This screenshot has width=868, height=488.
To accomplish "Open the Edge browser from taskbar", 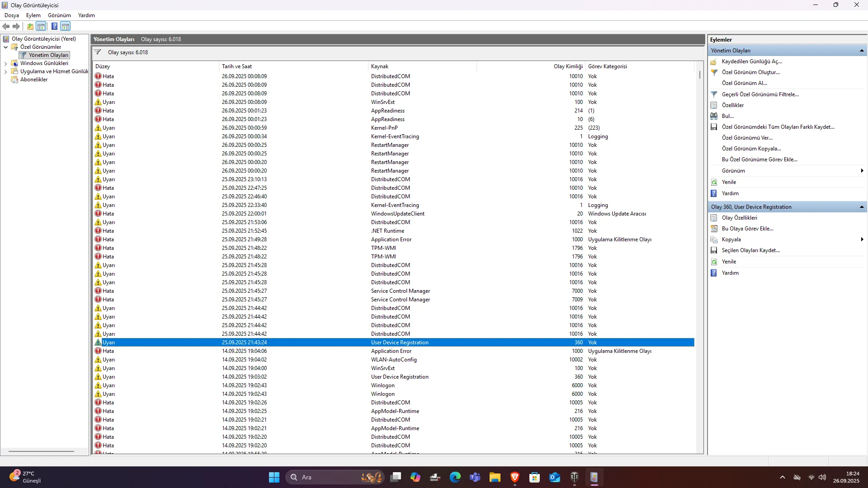I will click(x=455, y=477).
